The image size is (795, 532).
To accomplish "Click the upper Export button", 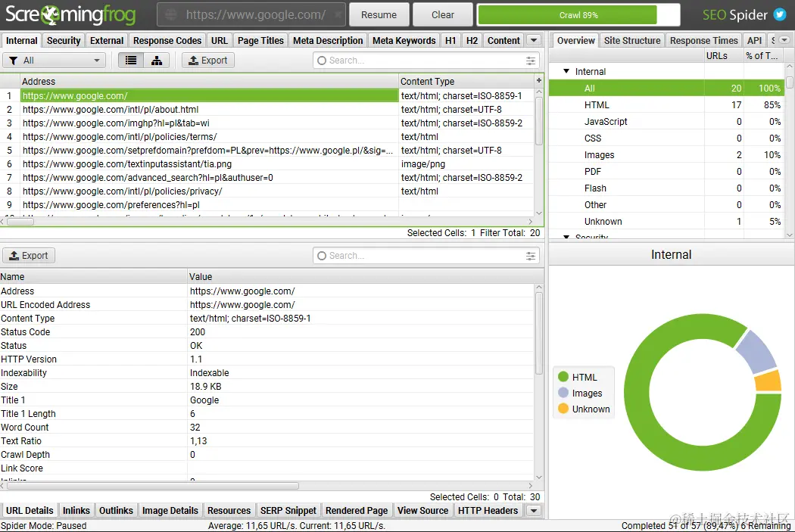I will (208, 61).
